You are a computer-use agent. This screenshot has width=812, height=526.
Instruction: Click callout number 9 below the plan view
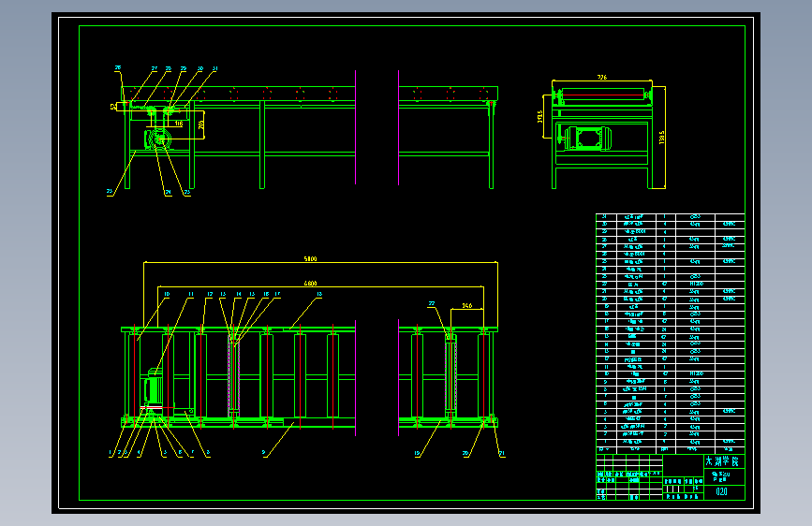(x=263, y=452)
